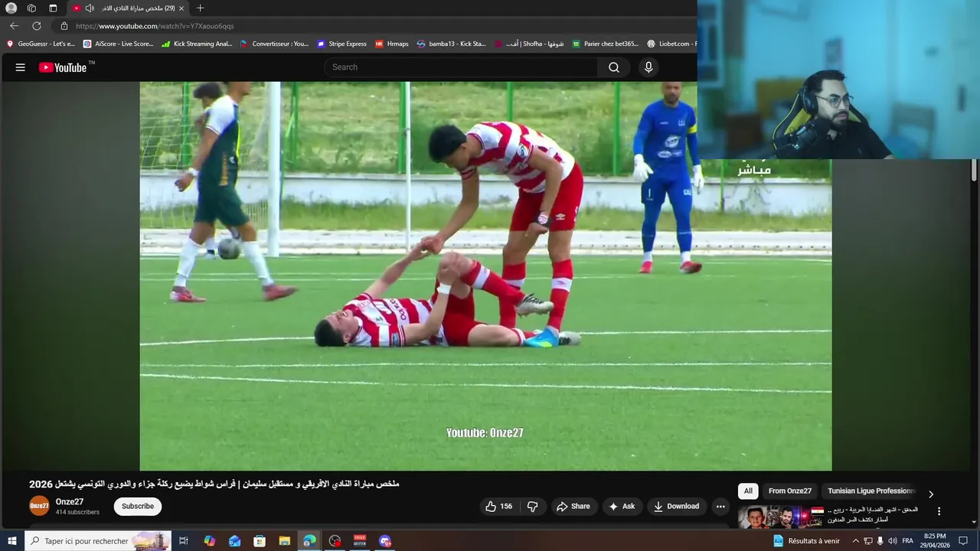Click the taskbar search box
980x551 pixels.
click(98, 541)
